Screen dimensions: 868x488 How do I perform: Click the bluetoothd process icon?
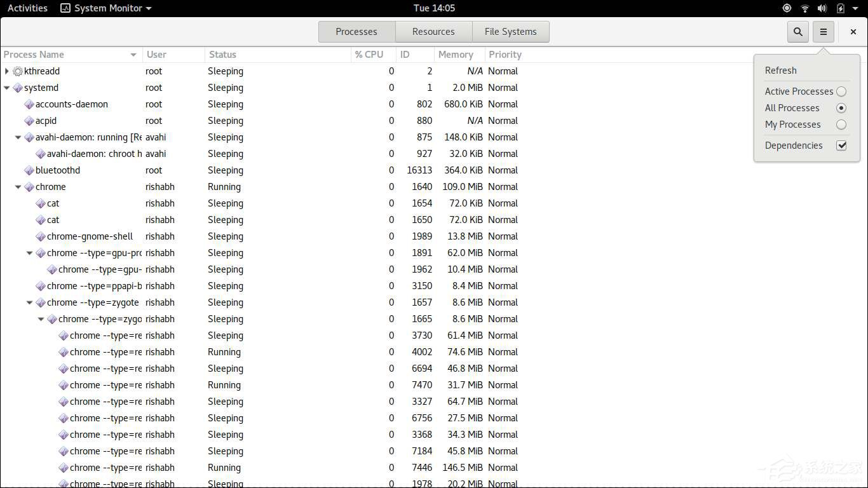(x=29, y=170)
